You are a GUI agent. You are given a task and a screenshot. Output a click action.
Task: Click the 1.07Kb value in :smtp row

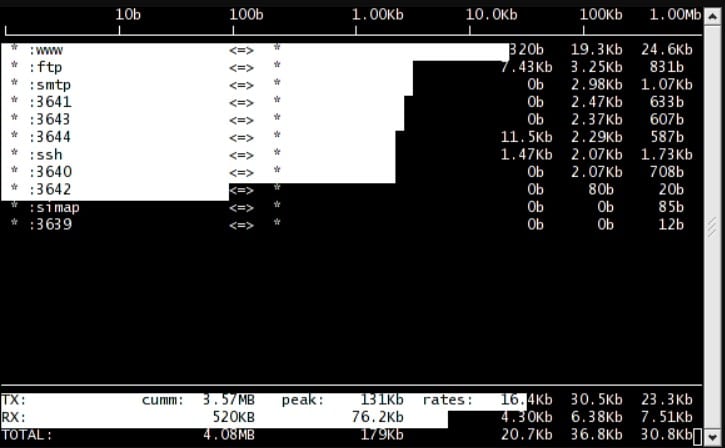[x=667, y=85]
